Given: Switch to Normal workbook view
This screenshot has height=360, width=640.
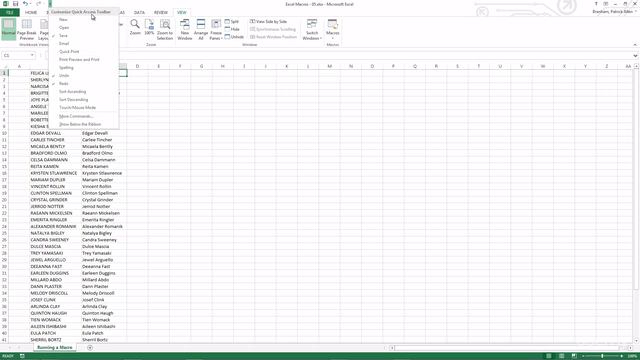Looking at the screenshot, I should pos(8,29).
